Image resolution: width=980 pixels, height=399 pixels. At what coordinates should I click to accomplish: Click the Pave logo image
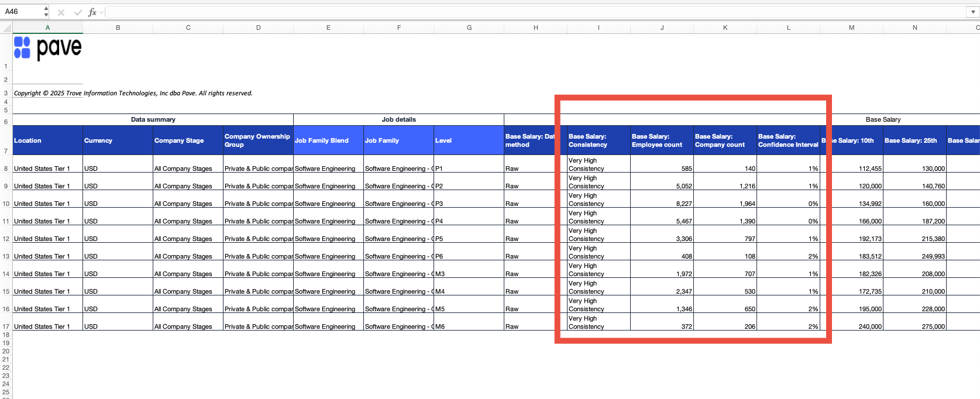(48, 49)
